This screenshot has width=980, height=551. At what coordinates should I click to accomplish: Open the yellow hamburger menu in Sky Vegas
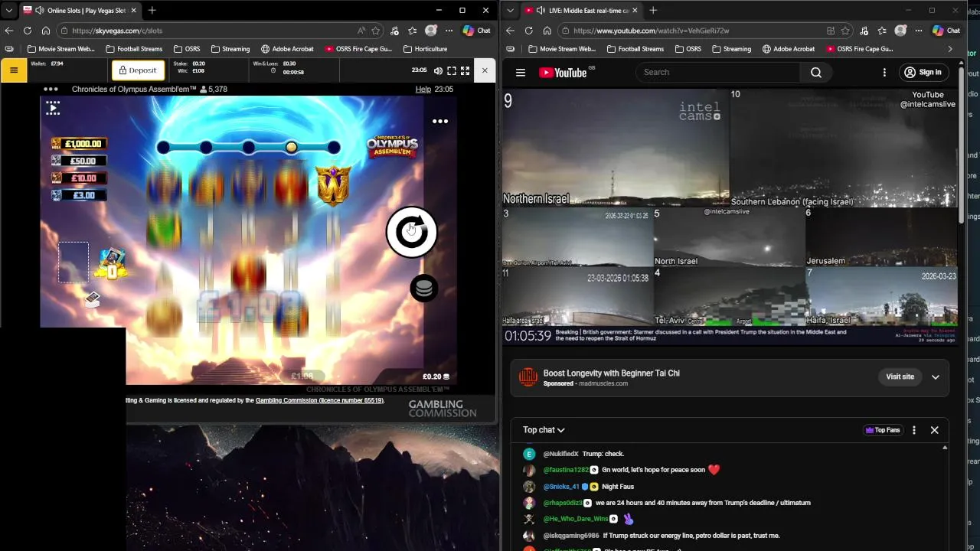coord(14,70)
